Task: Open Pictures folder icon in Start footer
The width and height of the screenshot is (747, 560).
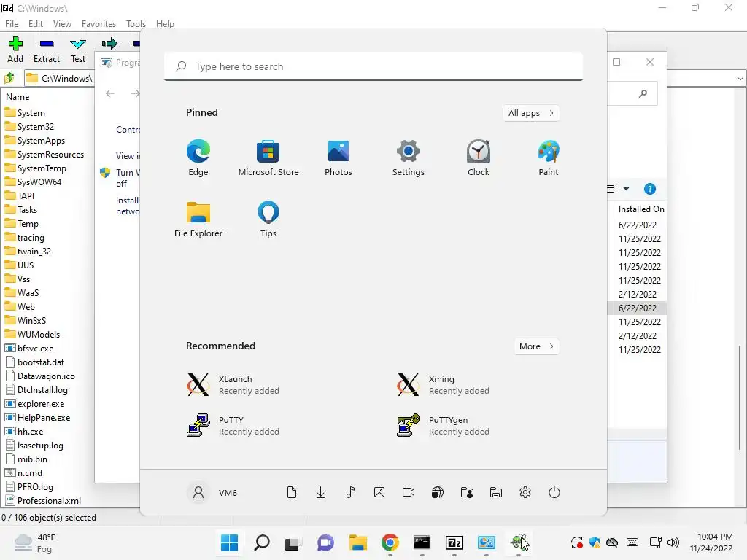Action: coord(379,492)
